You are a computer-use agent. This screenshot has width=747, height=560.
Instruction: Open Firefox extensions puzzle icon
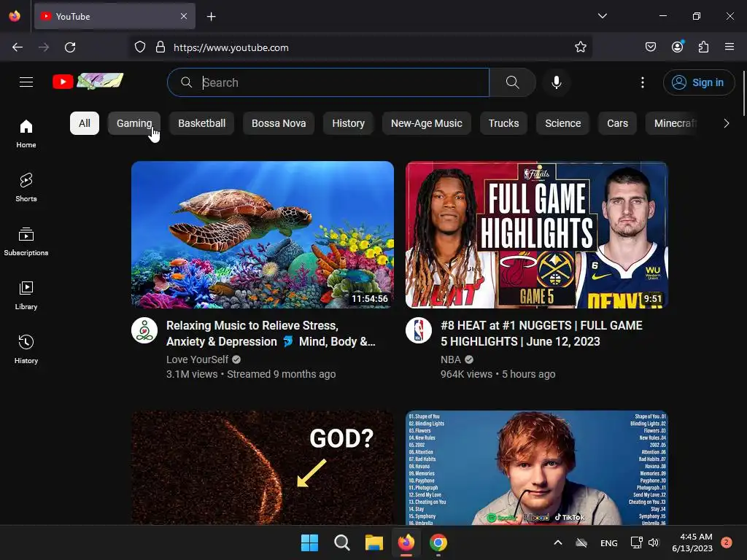pos(703,47)
